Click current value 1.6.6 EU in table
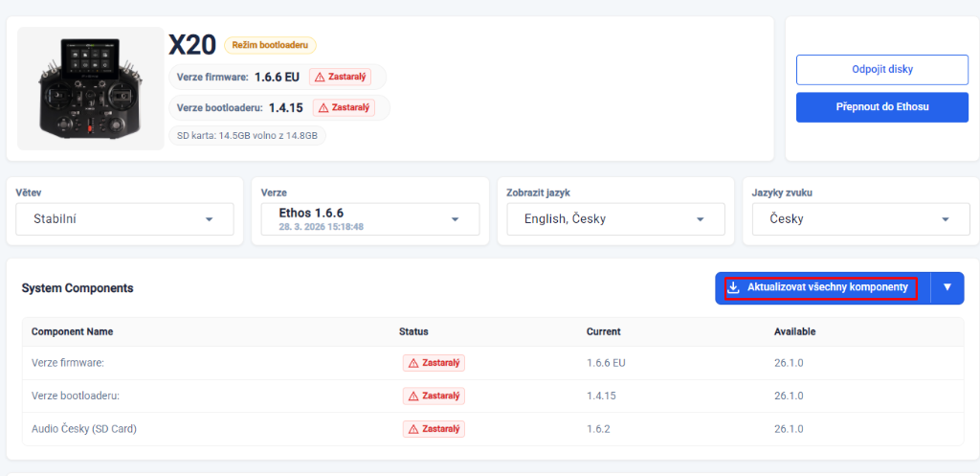980x476 pixels. [606, 363]
